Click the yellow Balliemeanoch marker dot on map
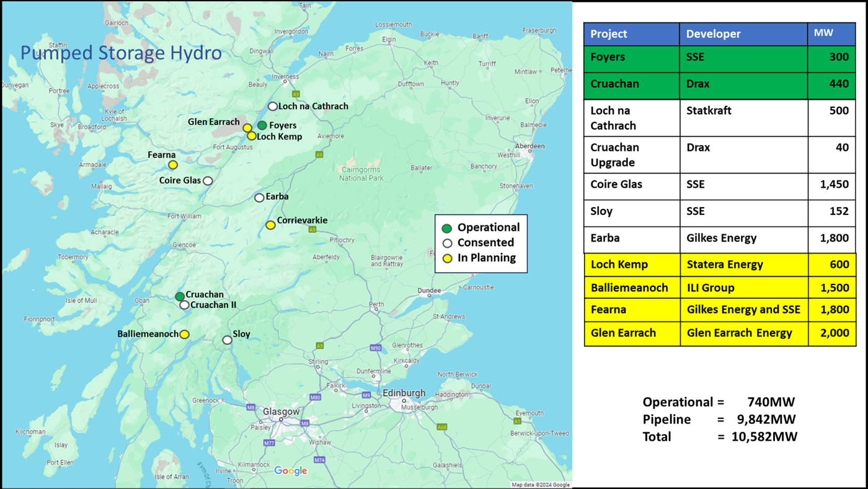The height and width of the screenshot is (489, 868). coord(184,335)
